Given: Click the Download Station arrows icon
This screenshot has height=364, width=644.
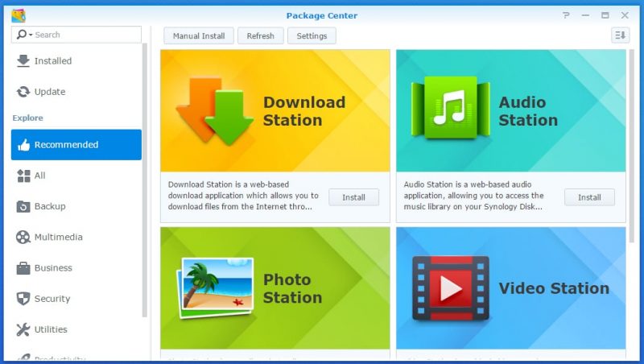Looking at the screenshot, I should (214, 111).
